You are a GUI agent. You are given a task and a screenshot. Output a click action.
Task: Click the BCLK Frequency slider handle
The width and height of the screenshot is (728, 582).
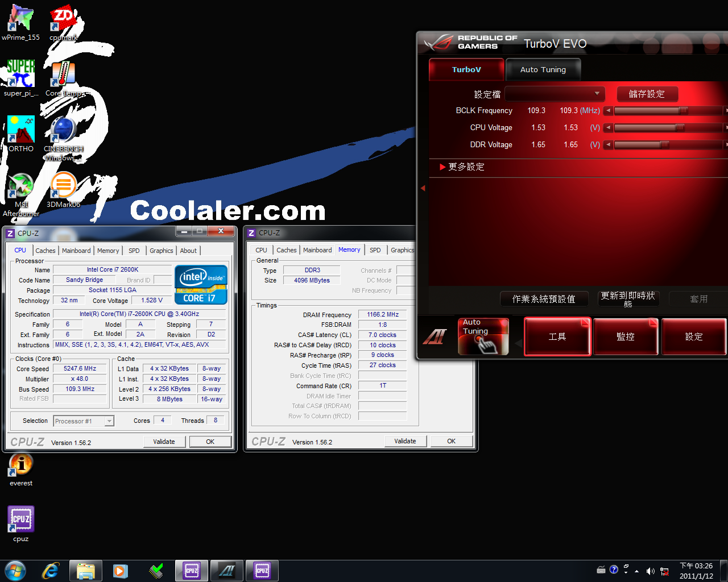click(x=684, y=110)
